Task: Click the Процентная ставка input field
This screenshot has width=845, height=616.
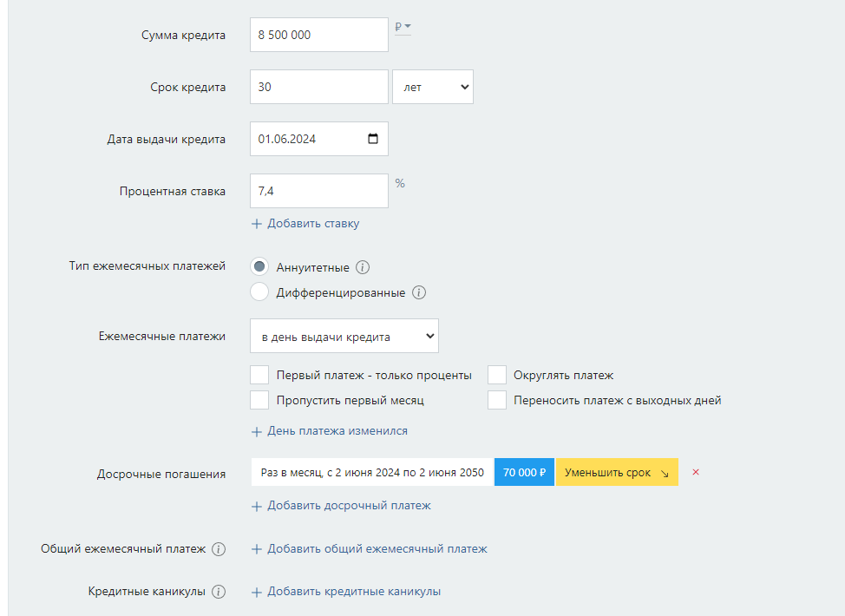Action: pyautogui.click(x=318, y=191)
